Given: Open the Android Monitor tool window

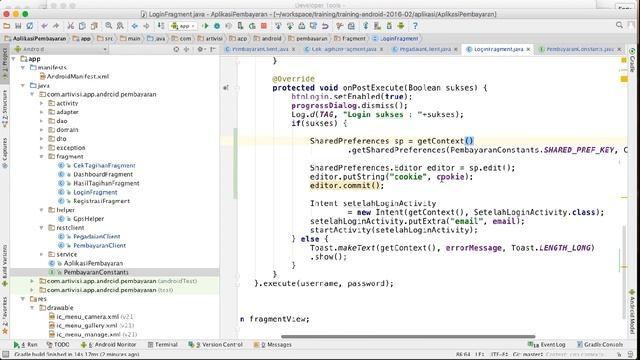Looking at the screenshot, I should [x=109, y=344].
